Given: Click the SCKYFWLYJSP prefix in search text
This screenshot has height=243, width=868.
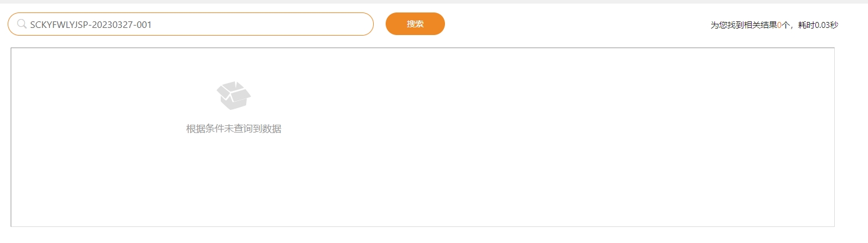Looking at the screenshot, I should [59, 24].
